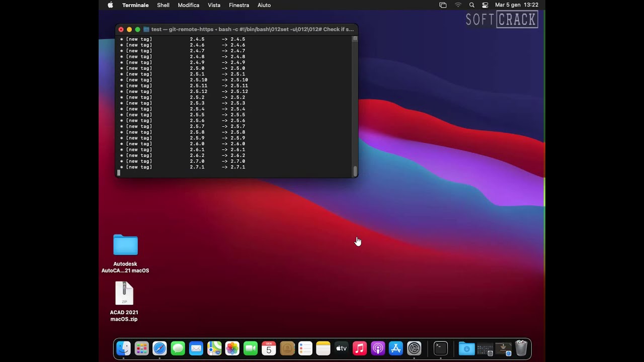Click terminal line with tag 2.6.0
The width and height of the screenshot is (644, 362).
(x=183, y=144)
